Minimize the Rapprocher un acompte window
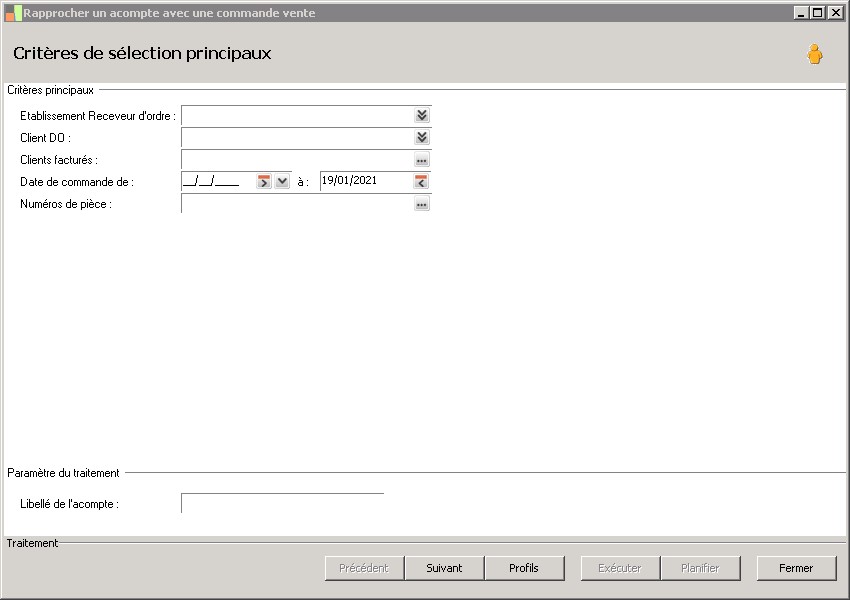 pos(801,12)
